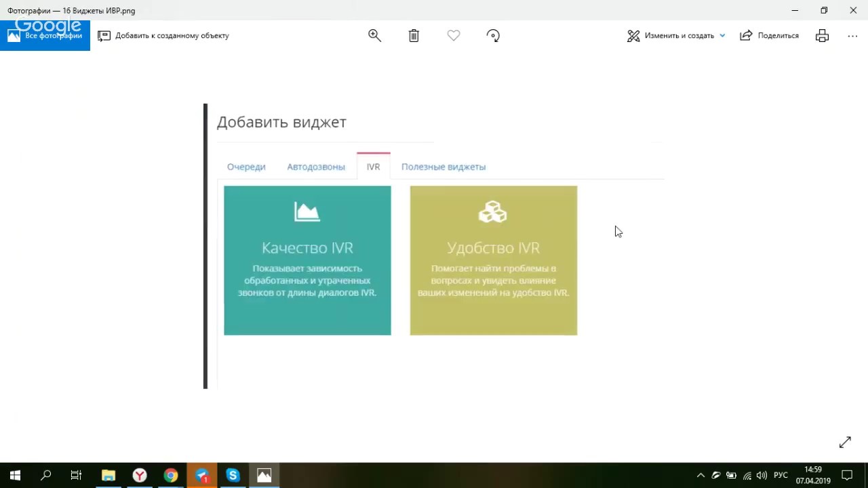This screenshot has height=488, width=868.
Task: Select the IVR tab
Action: click(374, 167)
